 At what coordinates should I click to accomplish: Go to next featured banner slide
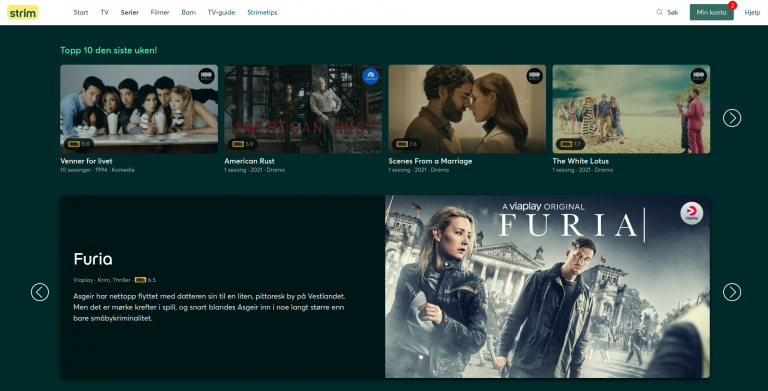pyautogui.click(x=732, y=292)
